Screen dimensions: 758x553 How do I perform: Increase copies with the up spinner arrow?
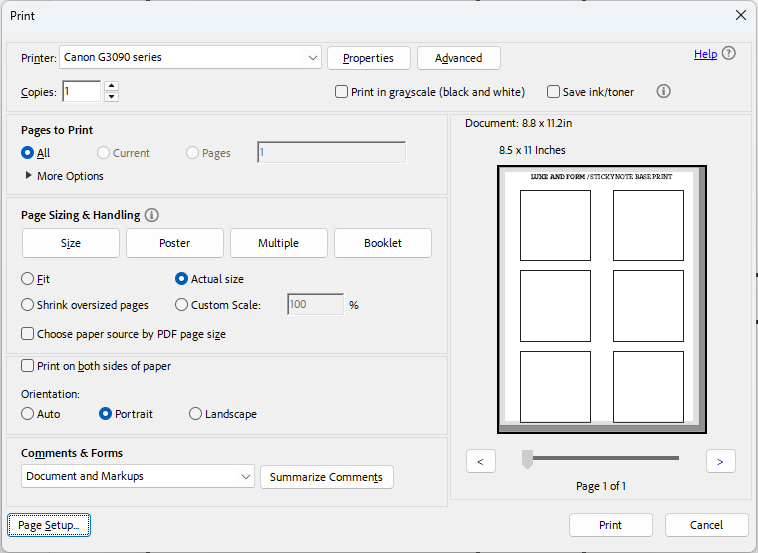[111, 86]
